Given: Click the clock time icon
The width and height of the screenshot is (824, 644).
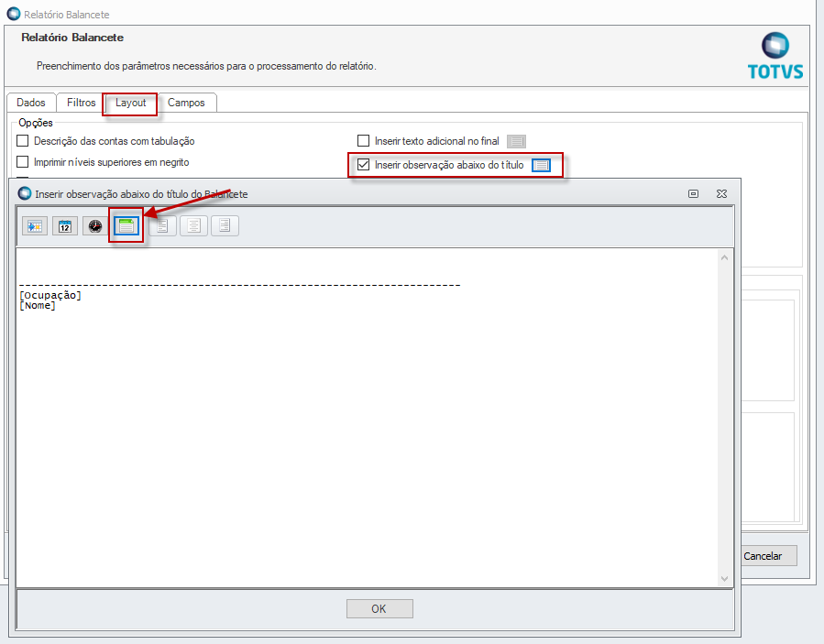Looking at the screenshot, I should (x=95, y=226).
